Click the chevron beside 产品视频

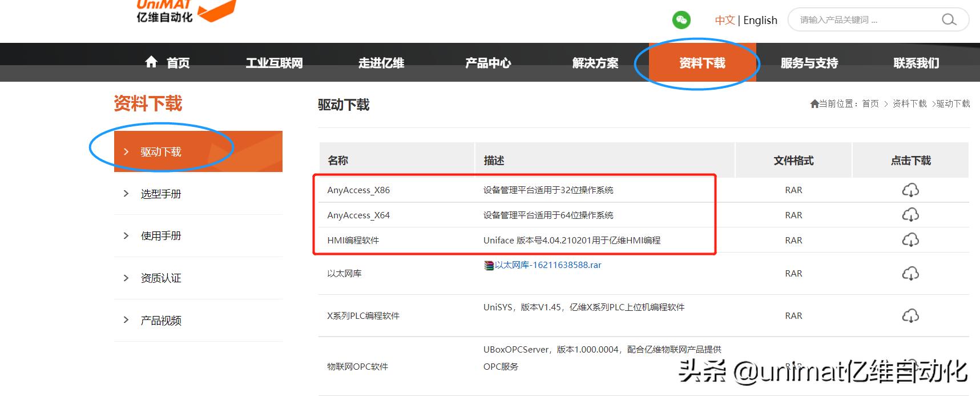pyautogui.click(x=126, y=320)
